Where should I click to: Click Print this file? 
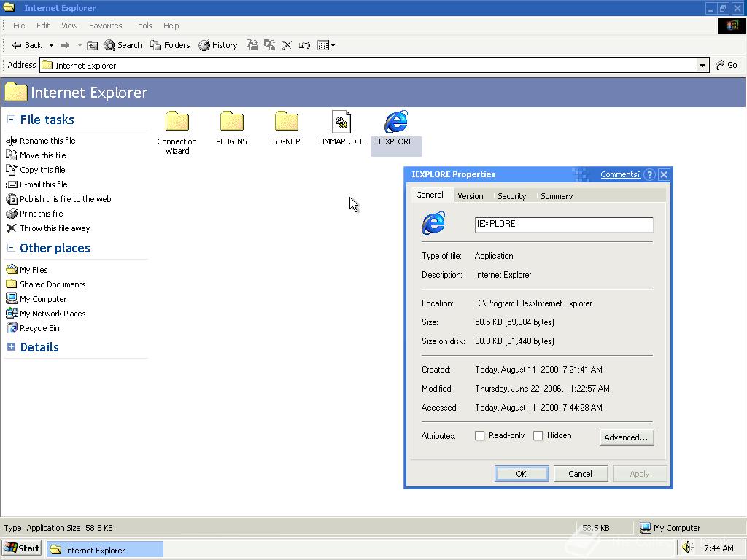coord(34,214)
